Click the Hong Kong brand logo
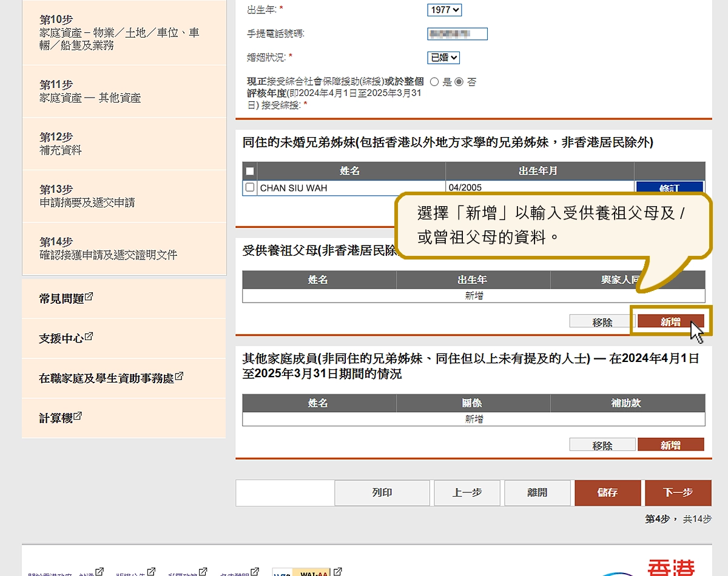 (x=670, y=569)
